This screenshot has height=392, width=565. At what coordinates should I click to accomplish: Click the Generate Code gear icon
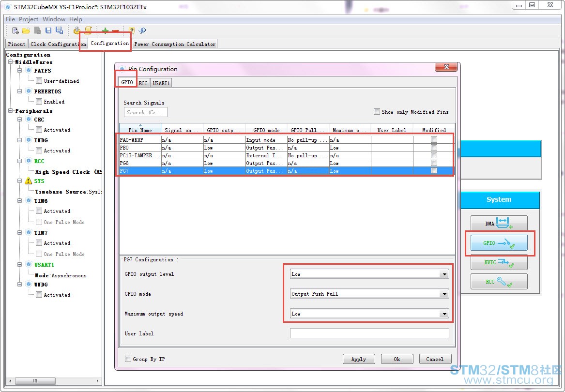coord(77,30)
